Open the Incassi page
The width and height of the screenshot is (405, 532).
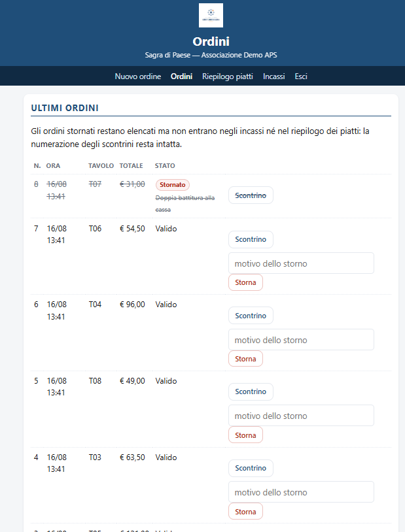point(274,76)
